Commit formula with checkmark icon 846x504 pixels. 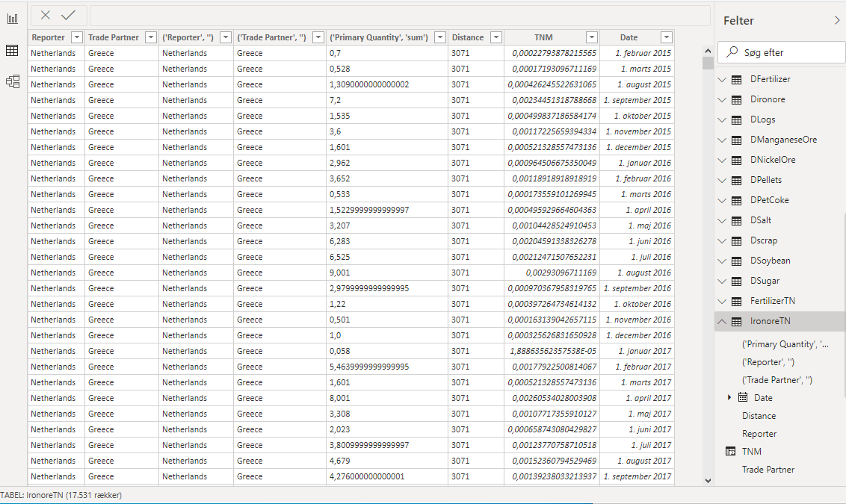pyautogui.click(x=69, y=15)
